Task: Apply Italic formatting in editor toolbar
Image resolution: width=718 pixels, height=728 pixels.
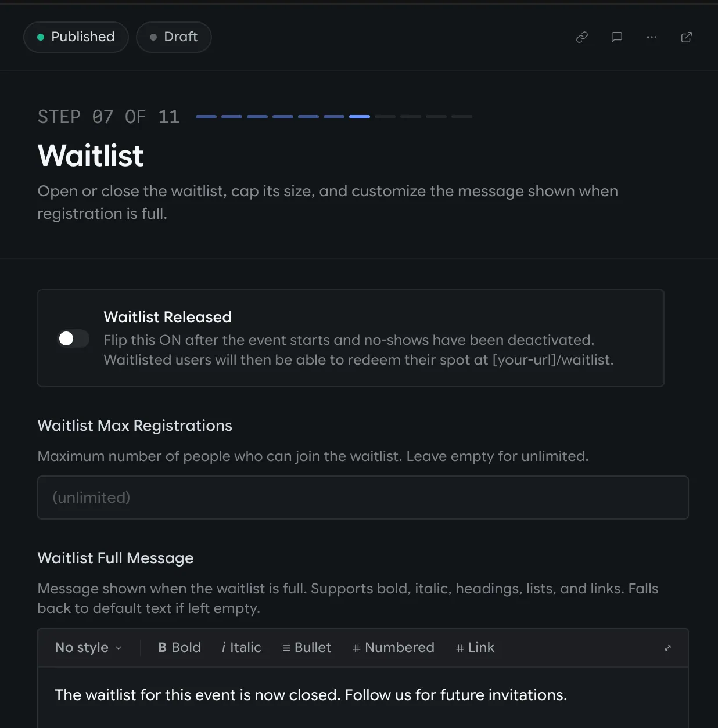Action: 241,647
